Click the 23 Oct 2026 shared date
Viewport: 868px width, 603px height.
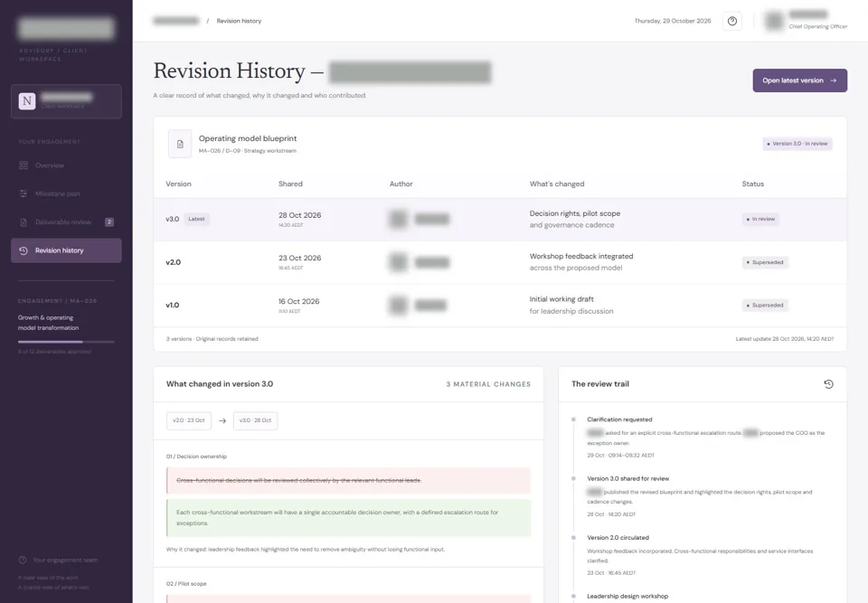(299, 258)
